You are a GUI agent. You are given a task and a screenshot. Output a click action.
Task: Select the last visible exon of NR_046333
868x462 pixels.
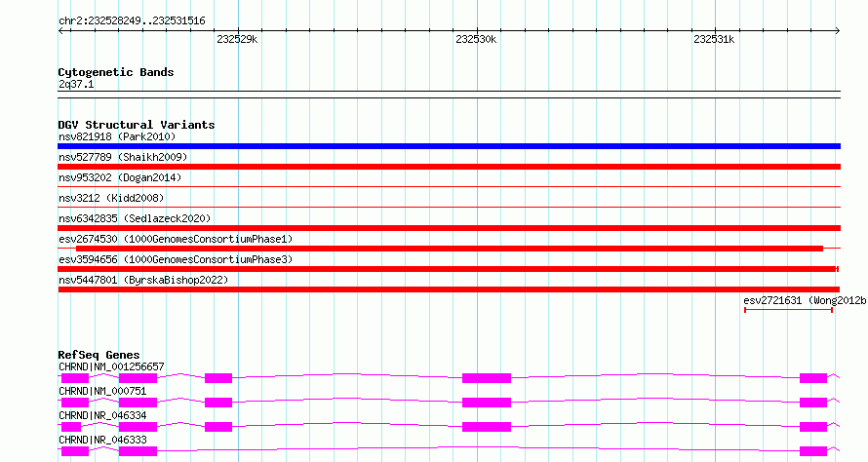click(813, 451)
